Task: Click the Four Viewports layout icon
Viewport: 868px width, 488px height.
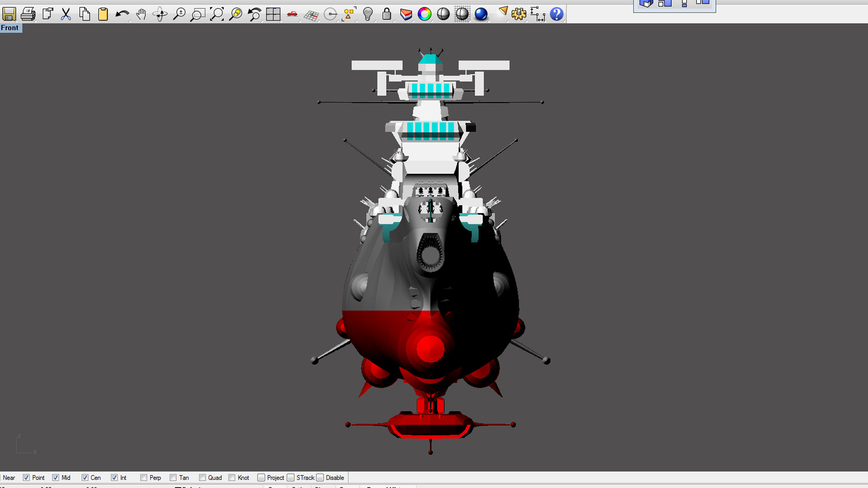Action: [x=273, y=14]
